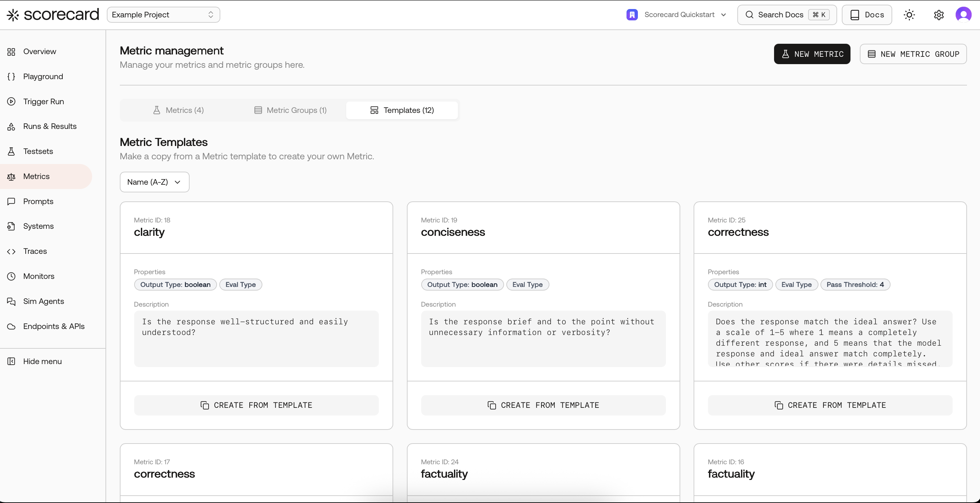The height and width of the screenshot is (503, 980).
Task: Click the book icon in the Docs button
Action: coord(854,15)
